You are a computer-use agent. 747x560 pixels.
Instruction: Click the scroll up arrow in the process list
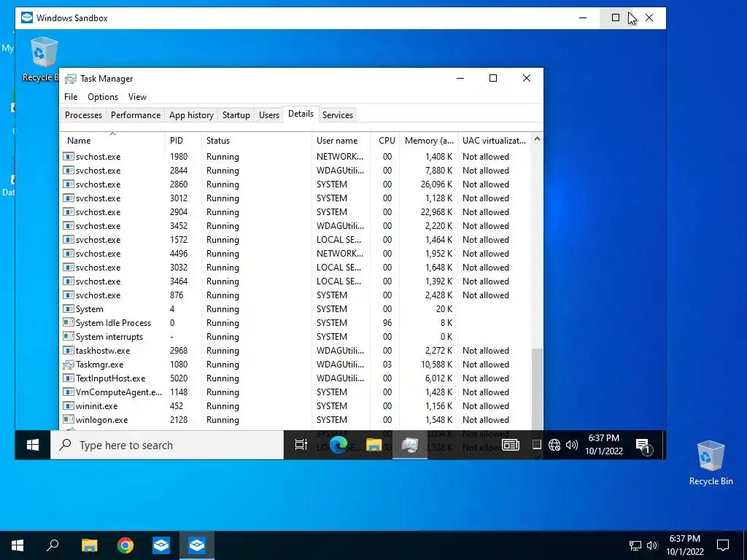537,139
